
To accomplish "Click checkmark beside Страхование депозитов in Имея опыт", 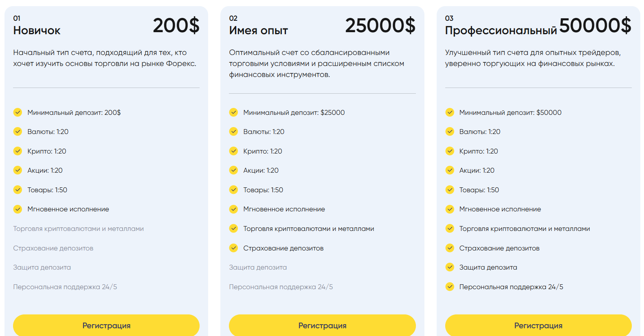I will coord(233,248).
